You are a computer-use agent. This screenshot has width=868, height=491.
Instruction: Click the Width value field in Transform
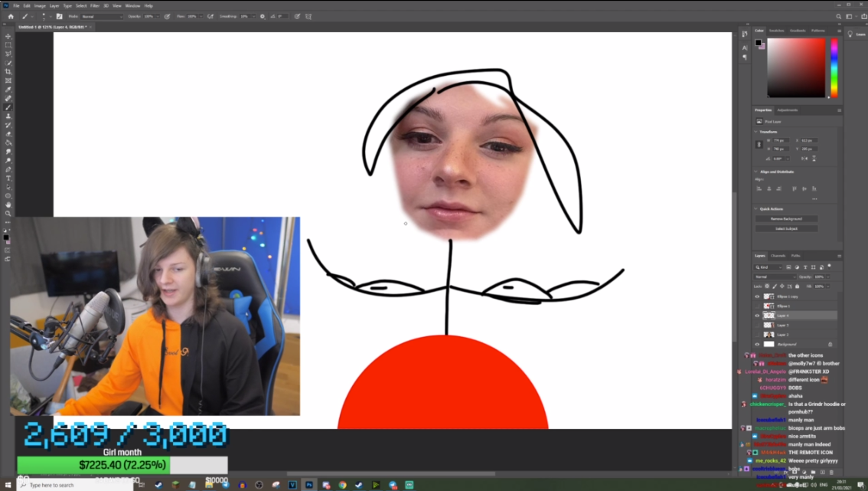(779, 140)
